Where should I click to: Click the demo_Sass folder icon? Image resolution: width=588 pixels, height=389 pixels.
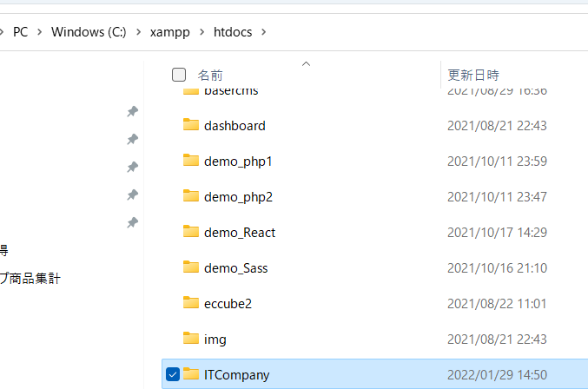[191, 267]
